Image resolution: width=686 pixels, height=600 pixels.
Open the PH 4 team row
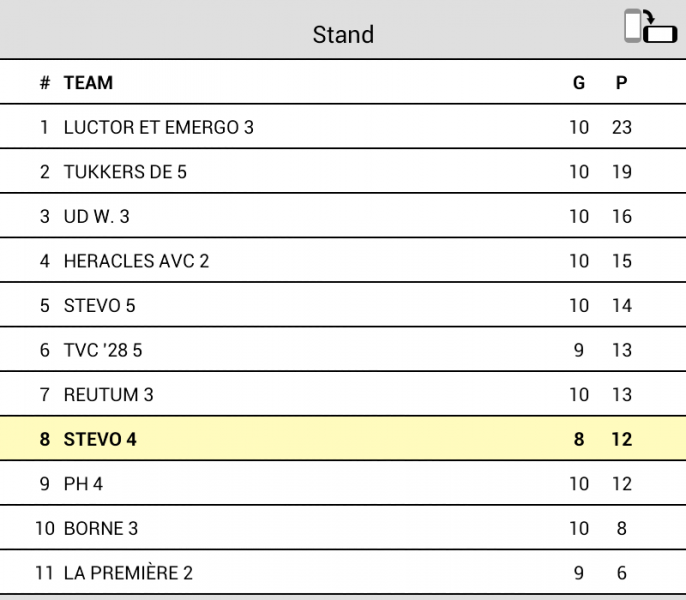pos(343,484)
